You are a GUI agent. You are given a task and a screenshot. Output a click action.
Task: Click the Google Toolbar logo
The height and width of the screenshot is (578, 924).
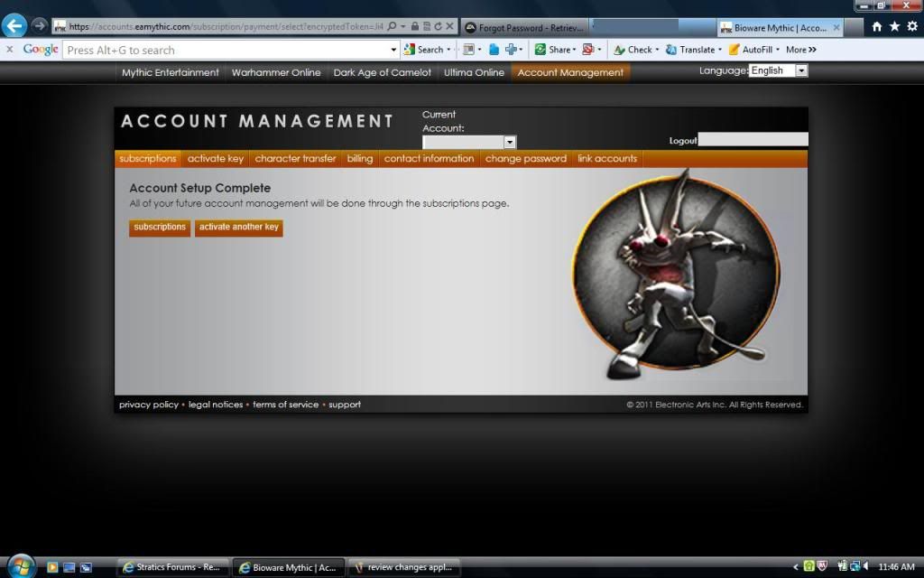41,50
